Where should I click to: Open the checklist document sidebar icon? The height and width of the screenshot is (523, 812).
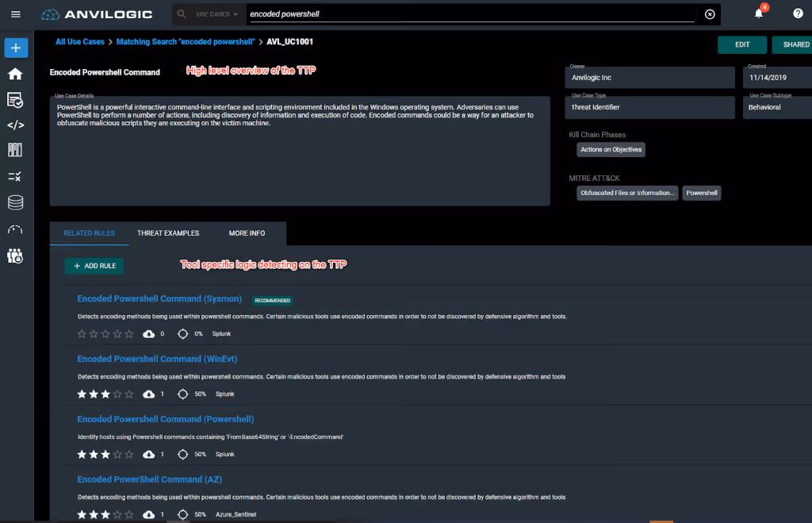(16, 100)
